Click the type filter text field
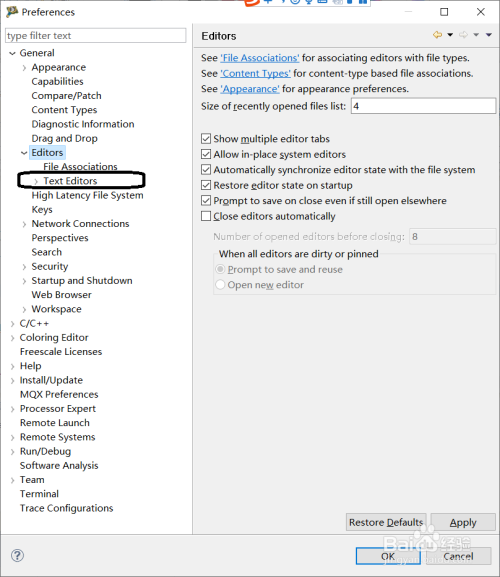 [95, 36]
